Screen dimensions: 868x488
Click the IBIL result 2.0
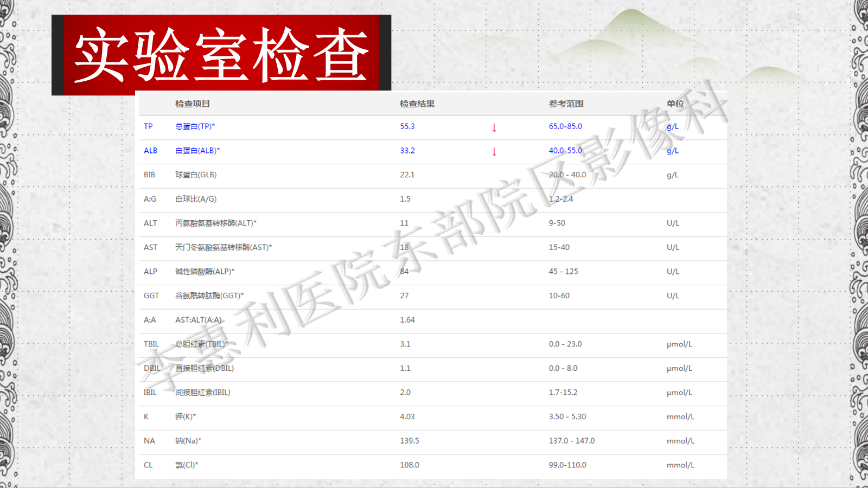pyautogui.click(x=405, y=393)
